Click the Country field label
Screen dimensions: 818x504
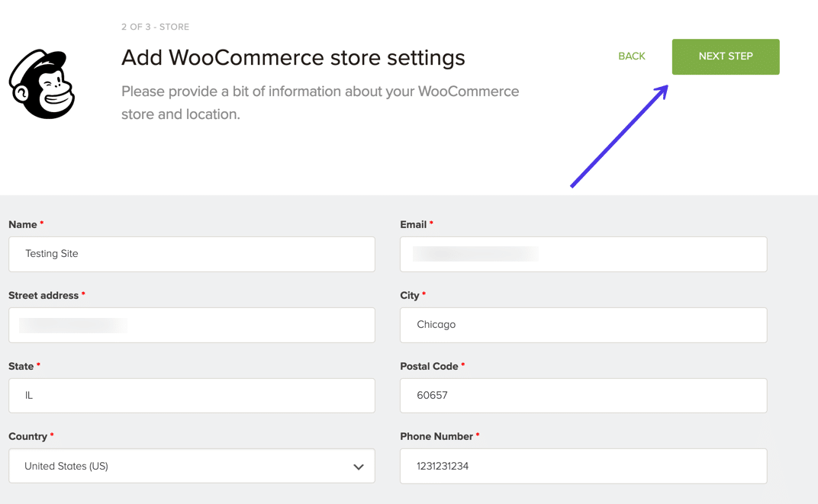point(28,436)
